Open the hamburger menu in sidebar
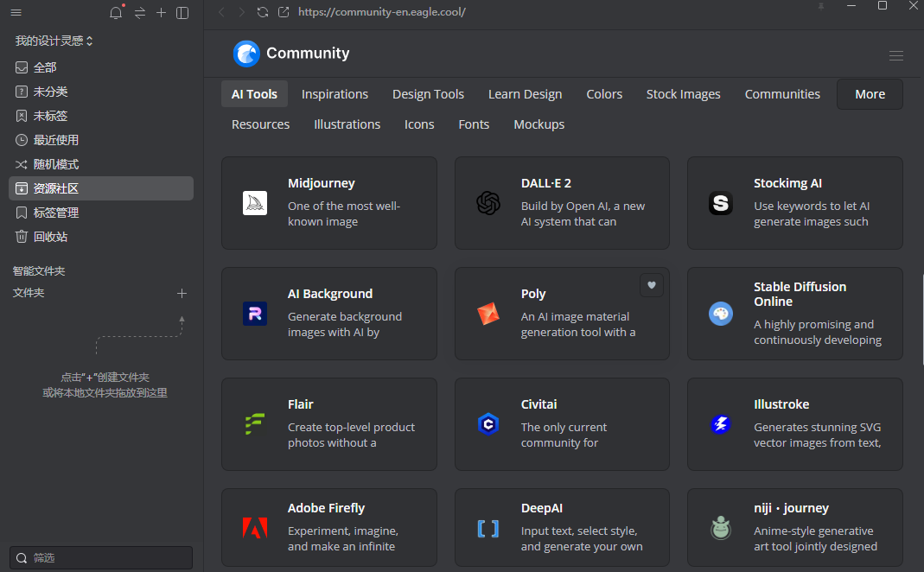924x572 pixels. (16, 13)
